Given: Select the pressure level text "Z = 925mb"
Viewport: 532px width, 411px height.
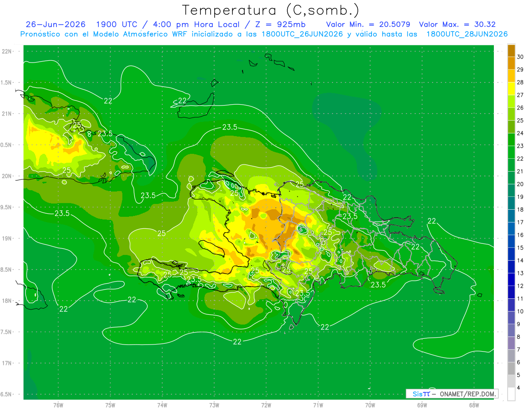Looking at the screenshot, I should 281,25.
